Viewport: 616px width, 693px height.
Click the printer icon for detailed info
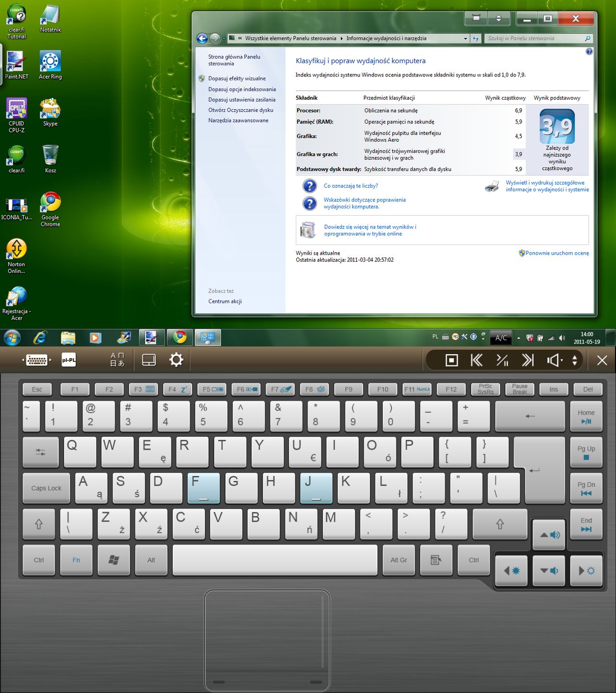492,186
